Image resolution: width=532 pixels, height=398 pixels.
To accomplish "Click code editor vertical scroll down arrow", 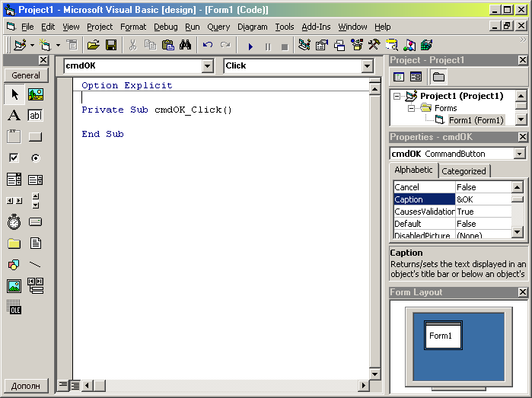I will point(374,374).
